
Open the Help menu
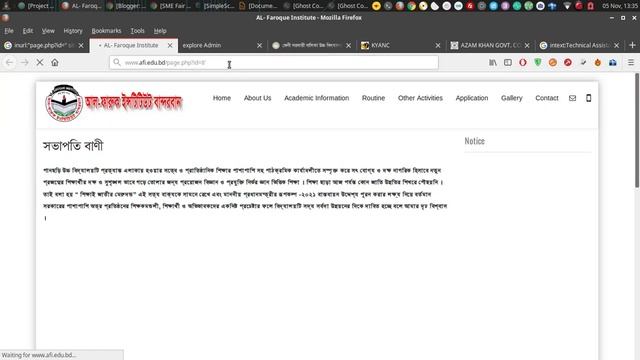pyautogui.click(x=160, y=31)
